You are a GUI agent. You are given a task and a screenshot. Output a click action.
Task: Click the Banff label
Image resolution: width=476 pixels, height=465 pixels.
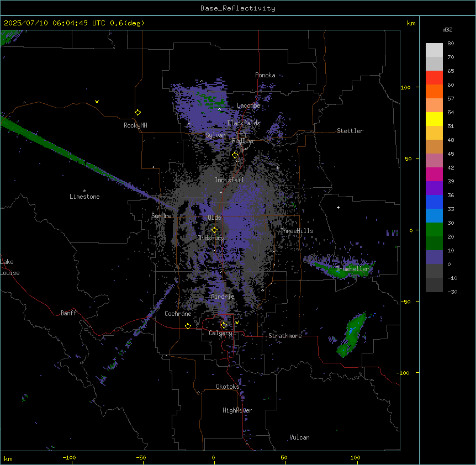[68, 313]
